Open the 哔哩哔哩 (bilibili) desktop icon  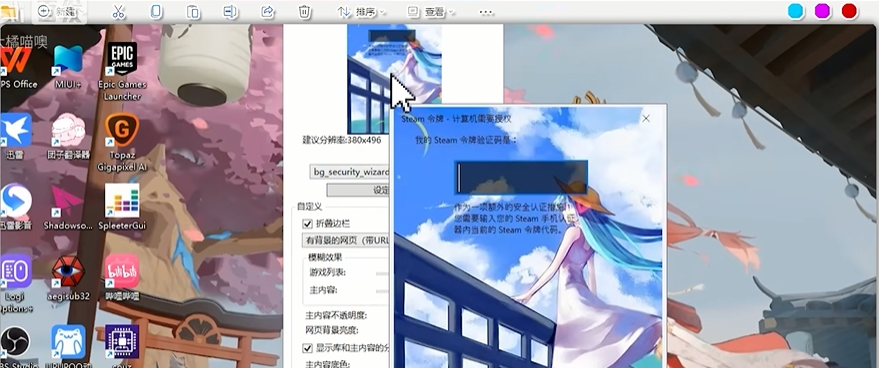point(122,278)
